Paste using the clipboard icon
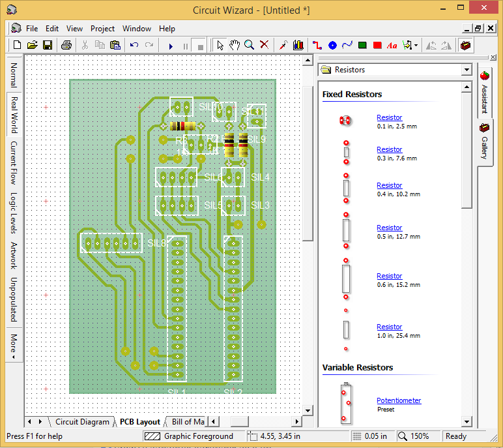This screenshot has width=503, height=448. [115, 45]
